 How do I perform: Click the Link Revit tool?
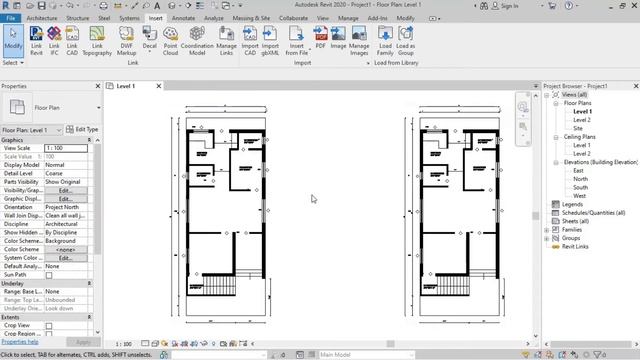(x=36, y=41)
